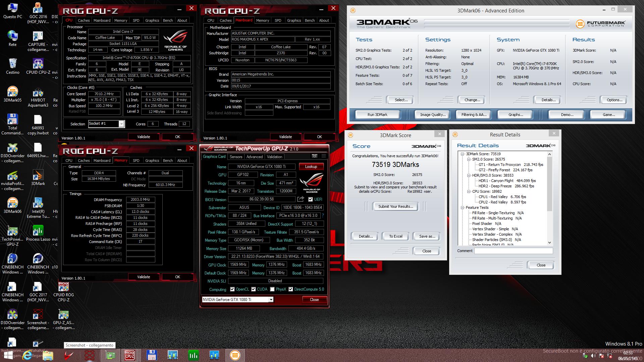Screen dimensions: 644x362
Task: Open the 3DMark desktop shortcut icon
Action: pyautogui.click(x=38, y=178)
